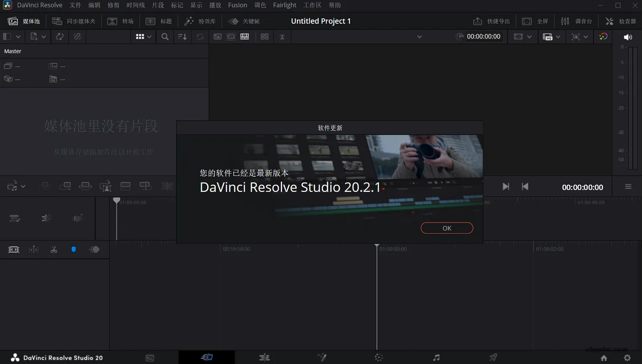Open the viewer clip name dropdown arrow
Viewport: 642px width, 364px height.
point(419,37)
